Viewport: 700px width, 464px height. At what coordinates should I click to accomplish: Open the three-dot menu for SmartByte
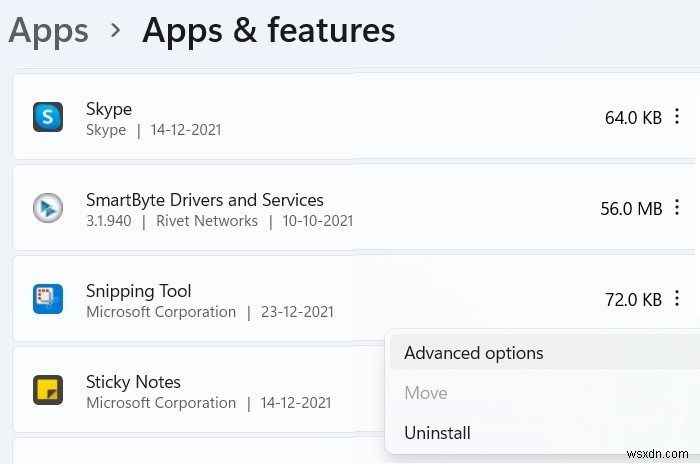[678, 208]
